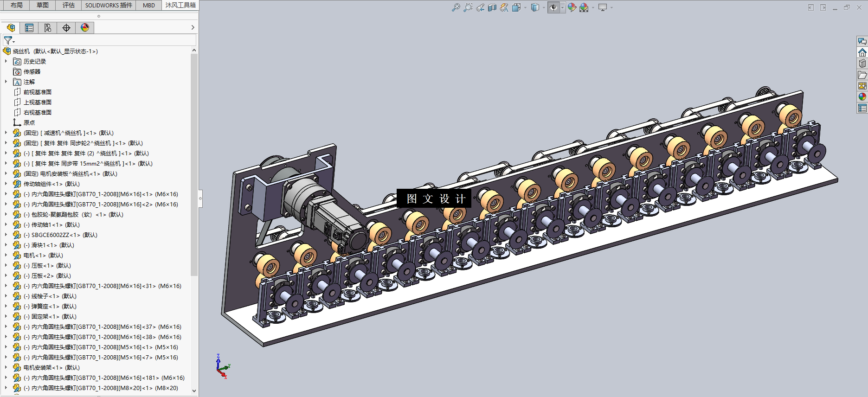Screen dimensions: 868x397
Task: Click the Apply Scene icon
Action: (584, 7)
